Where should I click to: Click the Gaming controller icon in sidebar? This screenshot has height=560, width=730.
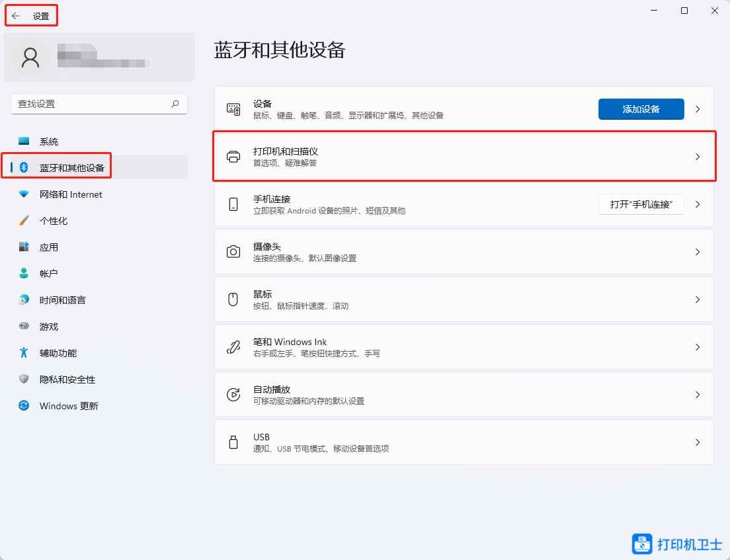(x=24, y=326)
